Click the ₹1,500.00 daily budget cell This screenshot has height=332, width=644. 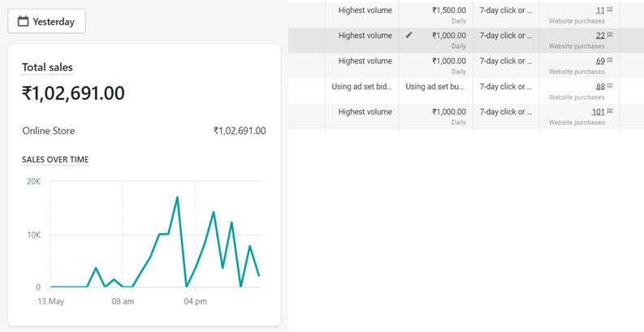[436, 15]
